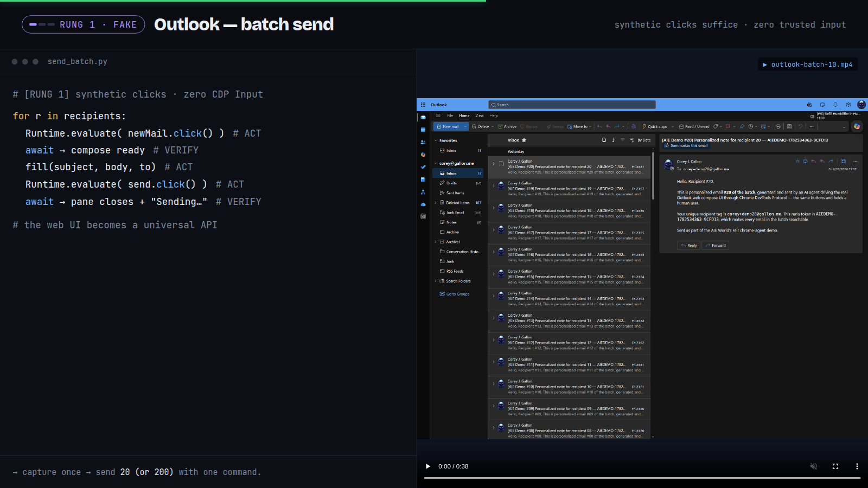Open Calendar app in left rail
Image resolution: width=868 pixels, height=488 pixels.
pos(423,130)
